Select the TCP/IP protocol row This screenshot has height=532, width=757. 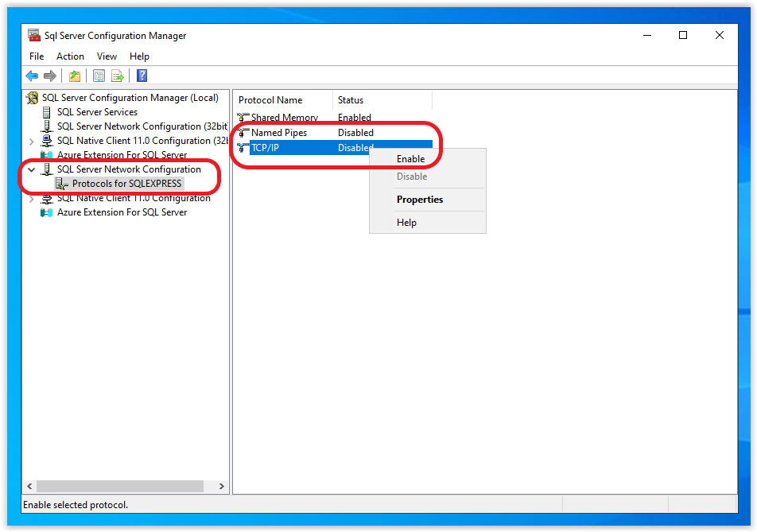pos(334,148)
